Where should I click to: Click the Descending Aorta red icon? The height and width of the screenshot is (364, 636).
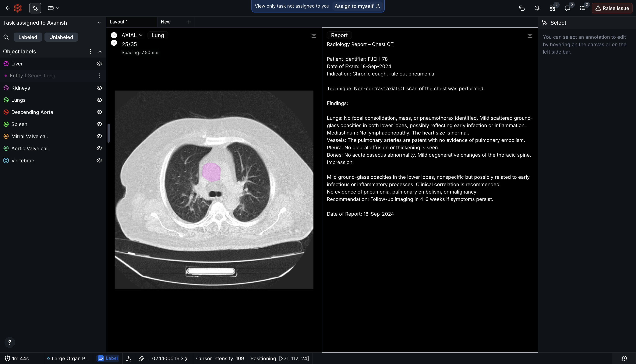6,112
